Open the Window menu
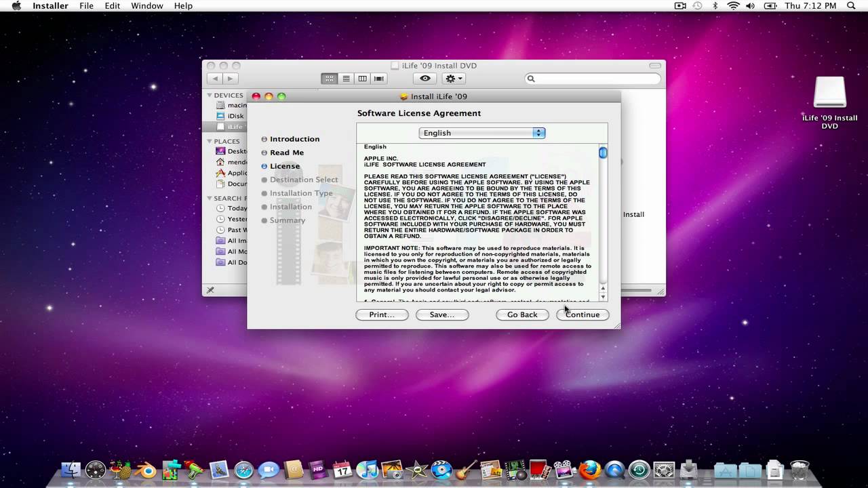The width and height of the screenshot is (868, 488). (x=146, y=5)
